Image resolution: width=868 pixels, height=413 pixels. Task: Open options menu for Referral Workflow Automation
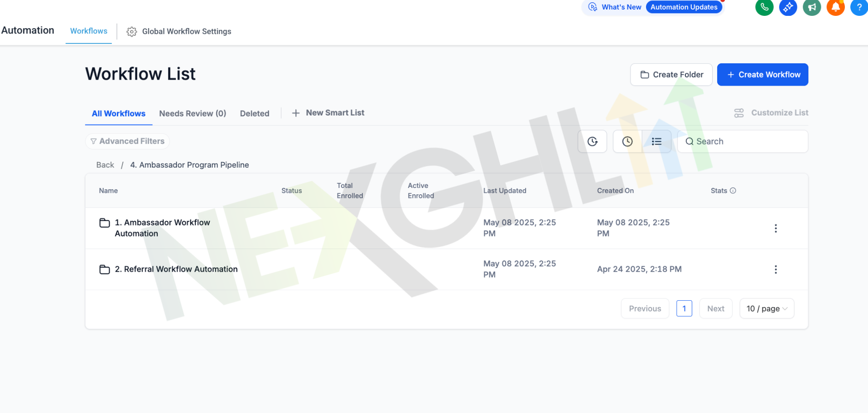pos(776,269)
